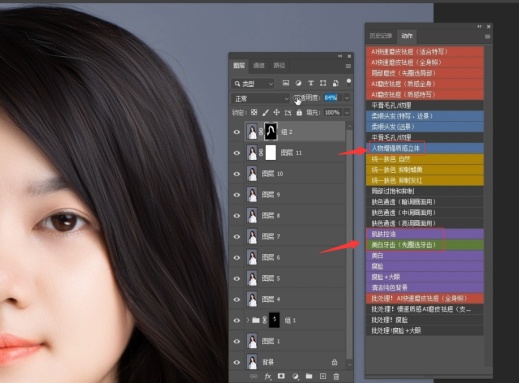Create new group folder icon
The height and width of the screenshot is (383, 519).
click(x=309, y=376)
